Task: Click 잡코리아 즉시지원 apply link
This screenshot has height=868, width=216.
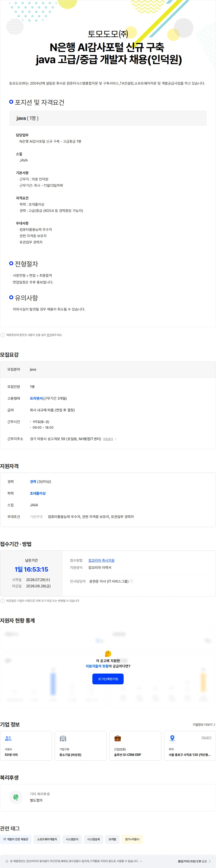Action: [x=101, y=560]
